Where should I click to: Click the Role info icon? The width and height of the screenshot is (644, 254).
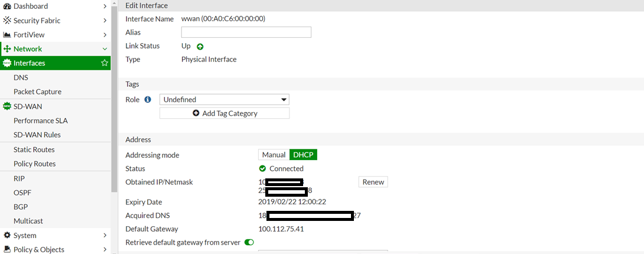[148, 100]
